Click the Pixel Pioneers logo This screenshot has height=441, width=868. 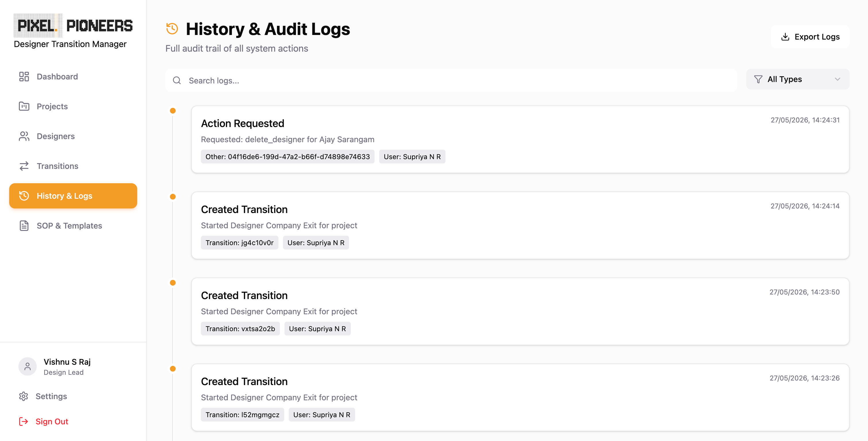pyautogui.click(x=73, y=26)
